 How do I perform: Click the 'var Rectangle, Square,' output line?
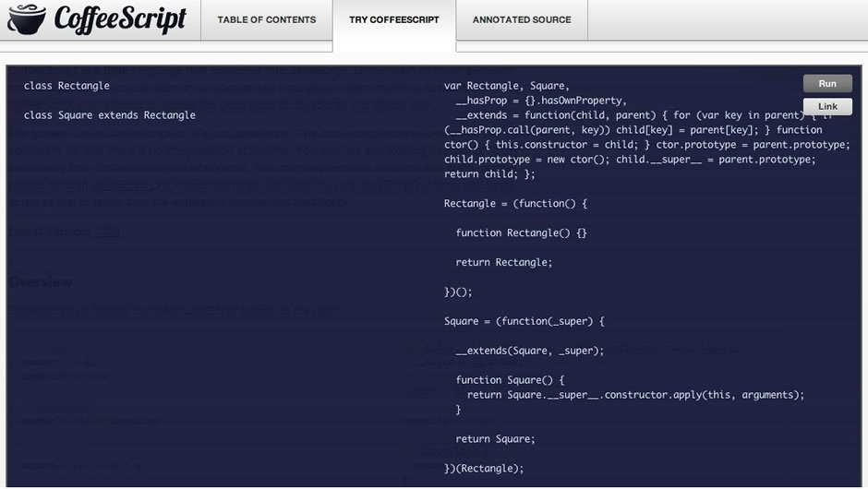507,86
